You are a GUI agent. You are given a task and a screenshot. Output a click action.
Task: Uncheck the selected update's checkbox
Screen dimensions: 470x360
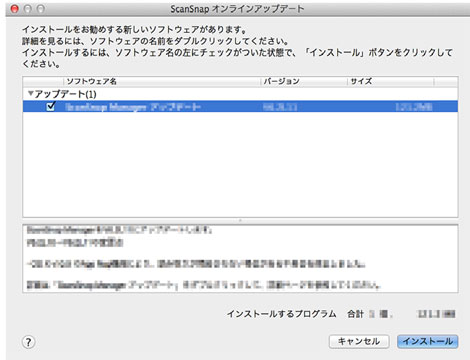[51, 106]
